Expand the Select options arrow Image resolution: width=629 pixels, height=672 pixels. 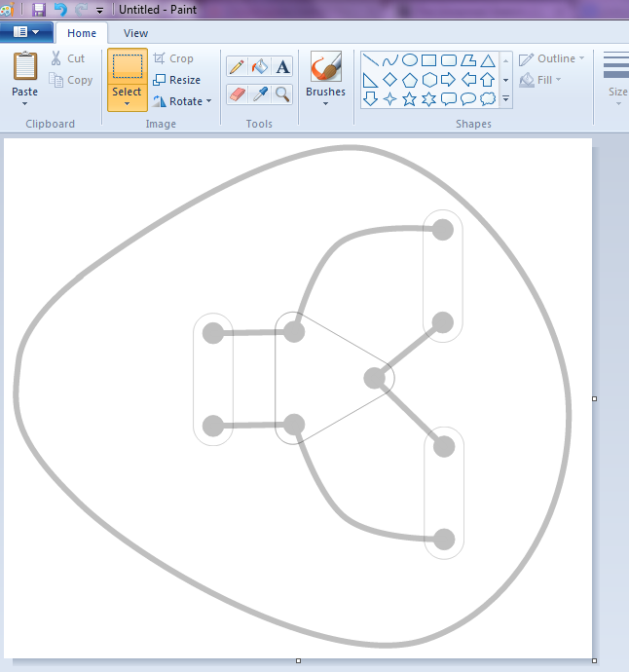tap(127, 103)
